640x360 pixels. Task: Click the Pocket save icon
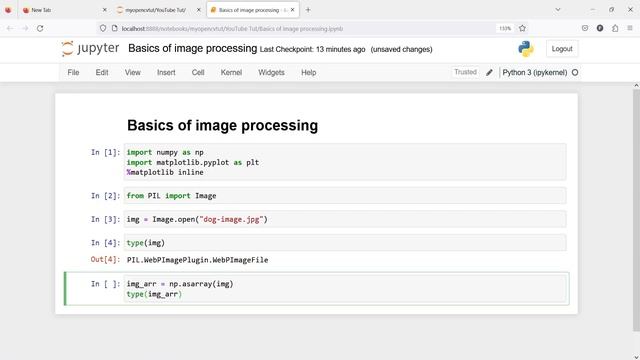tap(584, 28)
